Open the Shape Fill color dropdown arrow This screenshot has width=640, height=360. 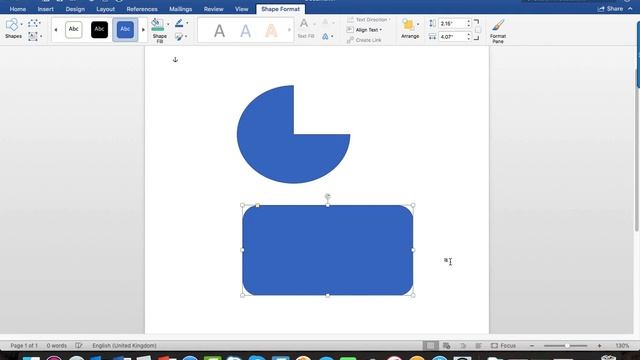[168, 24]
